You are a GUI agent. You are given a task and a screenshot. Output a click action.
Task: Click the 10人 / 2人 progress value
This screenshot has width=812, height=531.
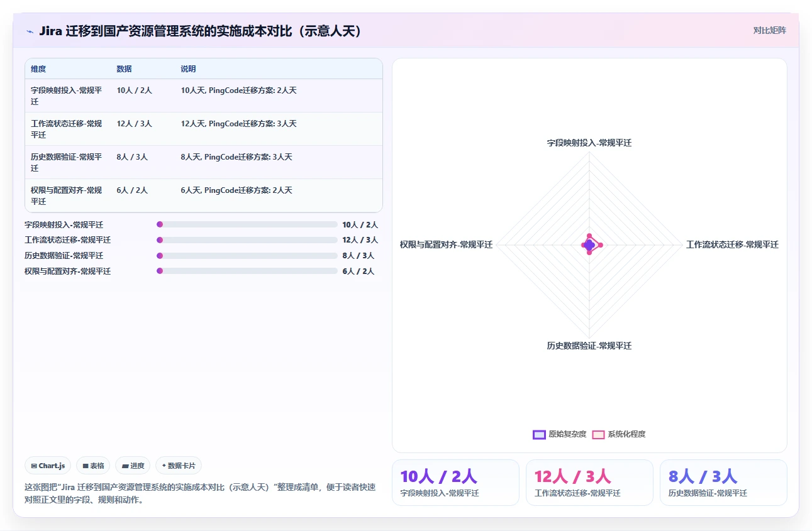[360, 224]
